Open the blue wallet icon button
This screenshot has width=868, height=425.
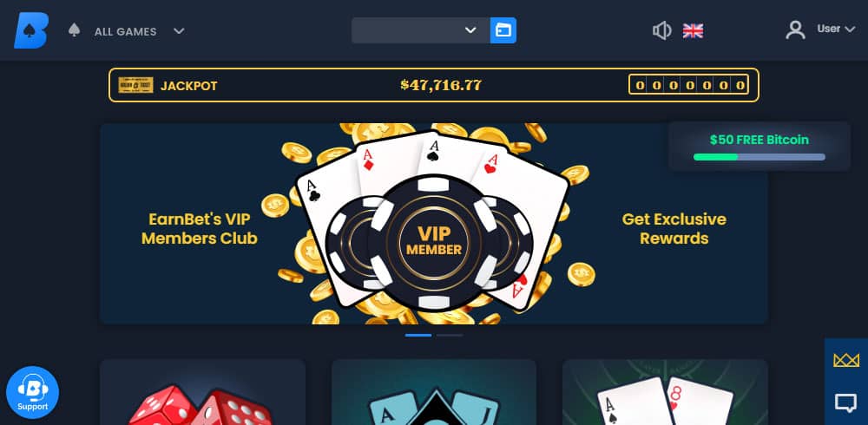503,30
